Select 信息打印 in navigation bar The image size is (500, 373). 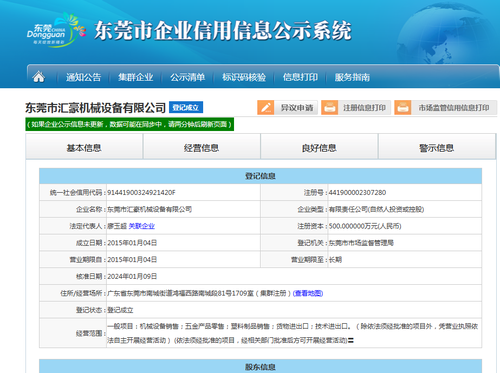pos(300,77)
